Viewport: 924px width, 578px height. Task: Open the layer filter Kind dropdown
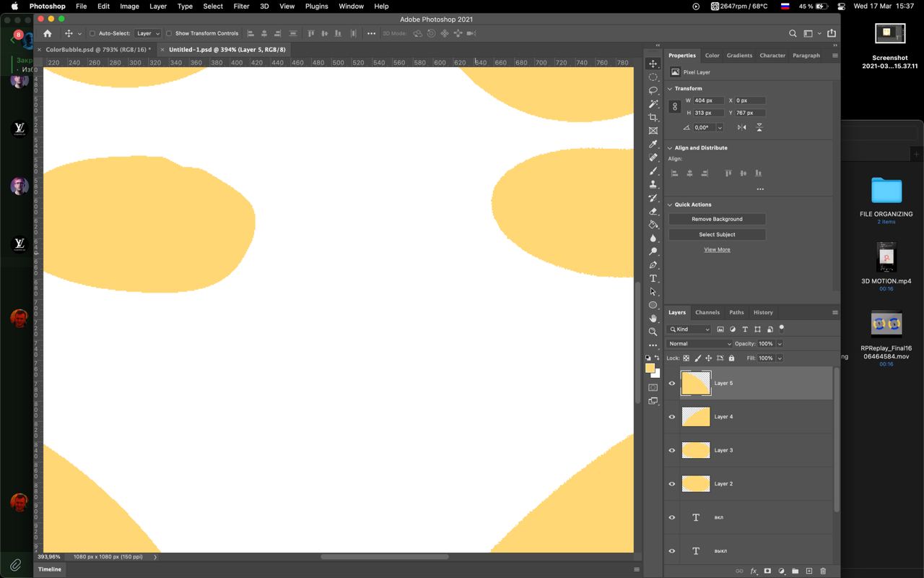[689, 329]
